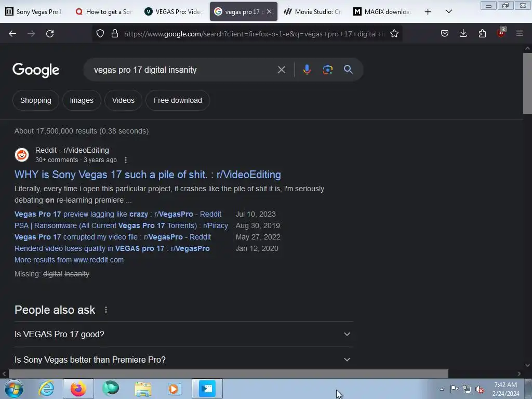This screenshot has height=399, width=532.
Task: Go to the Google homepage via logo
Action: tap(36, 70)
